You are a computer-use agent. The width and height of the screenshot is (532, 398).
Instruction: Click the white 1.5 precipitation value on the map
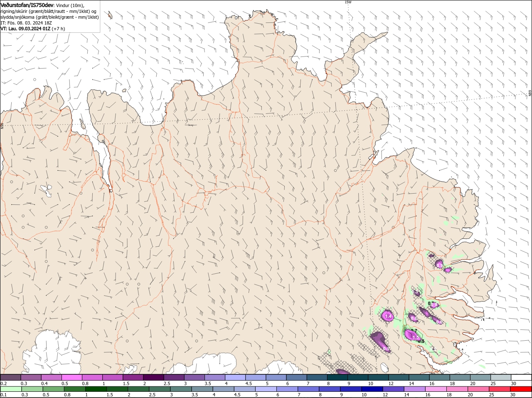click(416, 338)
